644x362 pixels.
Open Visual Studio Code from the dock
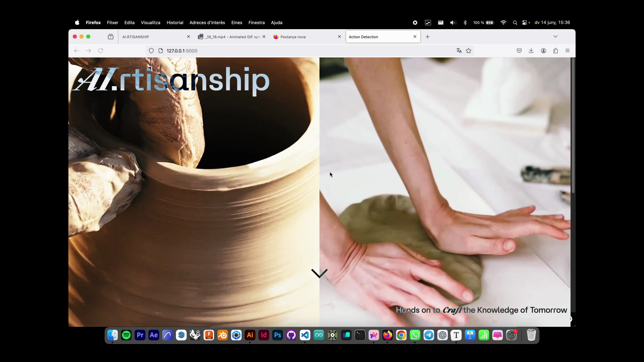(305, 335)
